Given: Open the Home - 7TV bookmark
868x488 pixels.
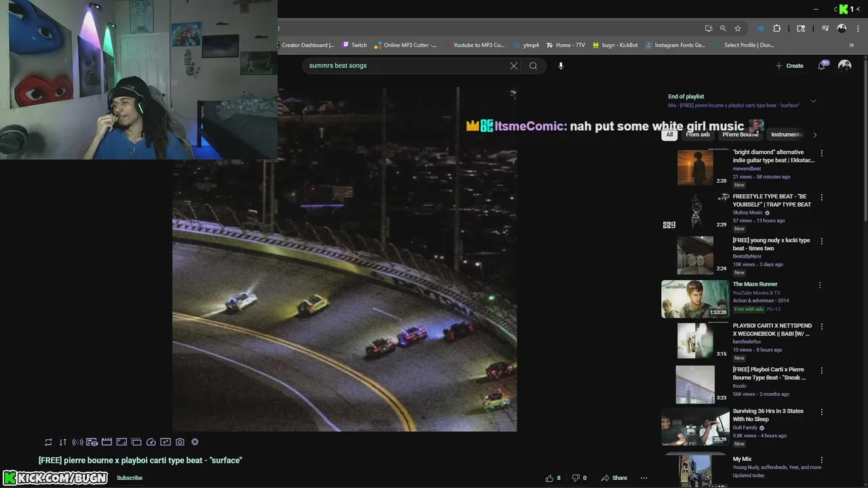Looking at the screenshot, I should [566, 45].
